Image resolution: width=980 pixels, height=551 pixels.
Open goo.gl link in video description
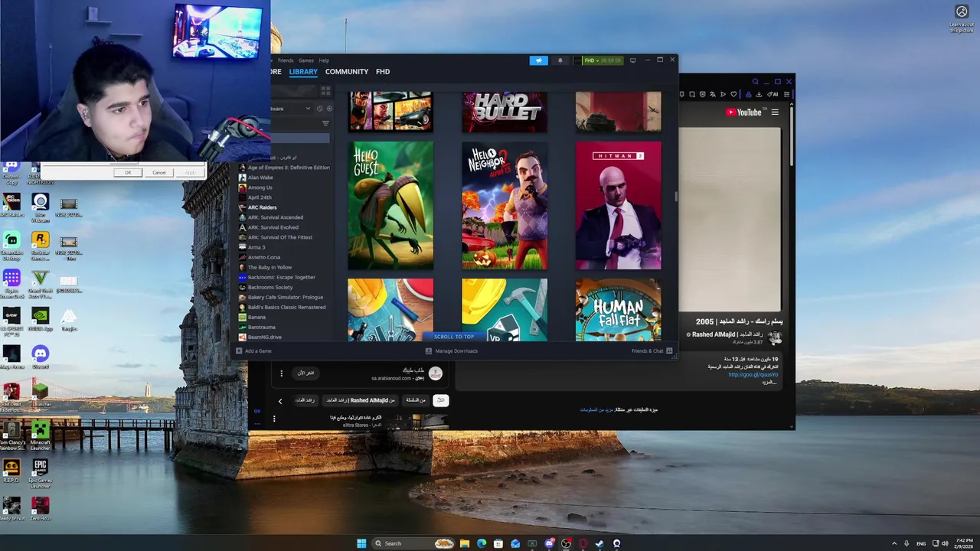(753, 375)
